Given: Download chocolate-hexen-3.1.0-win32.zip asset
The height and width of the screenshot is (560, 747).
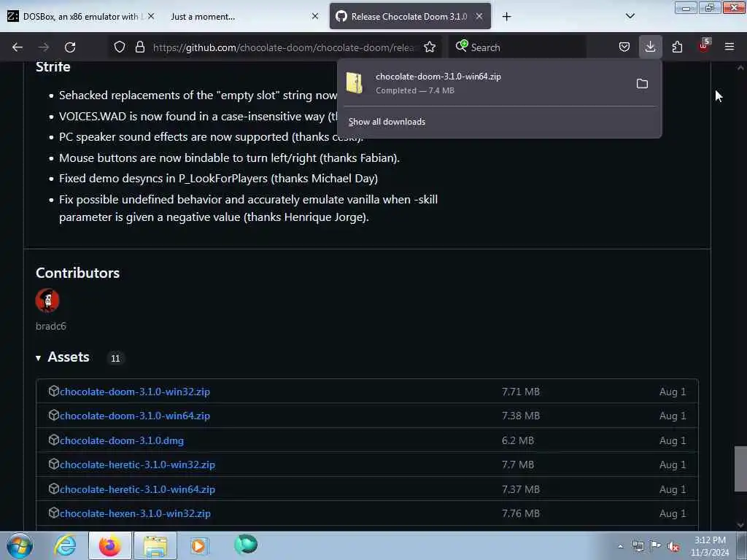Looking at the screenshot, I should (x=135, y=514).
